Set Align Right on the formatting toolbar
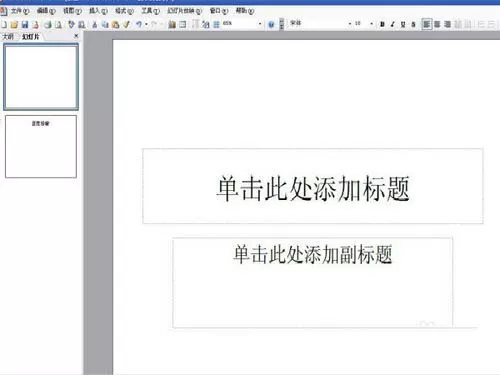The height and width of the screenshot is (375, 500). [x=447, y=24]
